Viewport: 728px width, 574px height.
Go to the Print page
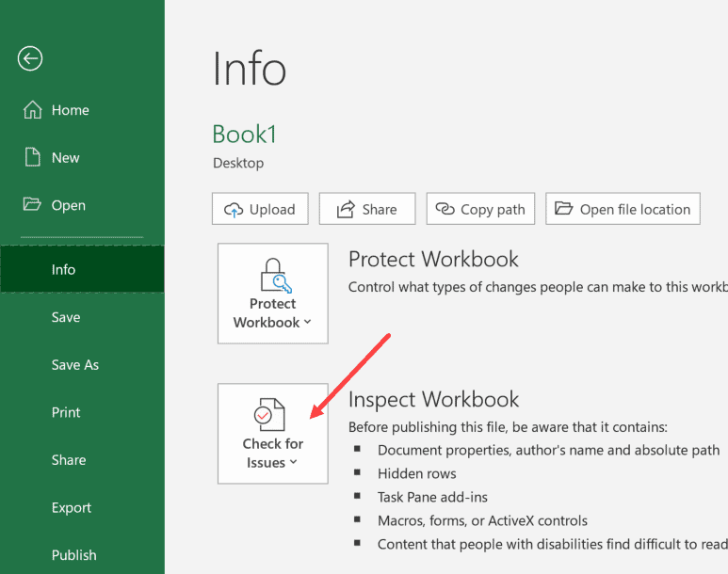tap(66, 412)
